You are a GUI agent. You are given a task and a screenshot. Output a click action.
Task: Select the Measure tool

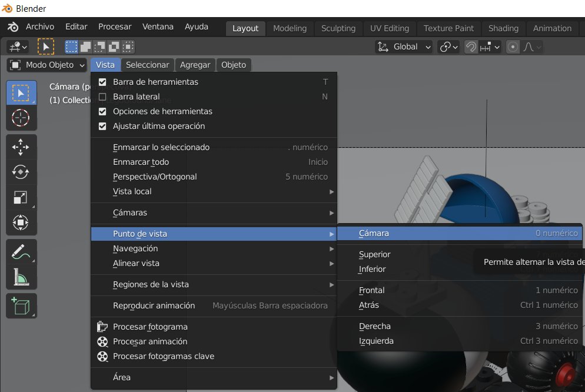tap(21, 277)
